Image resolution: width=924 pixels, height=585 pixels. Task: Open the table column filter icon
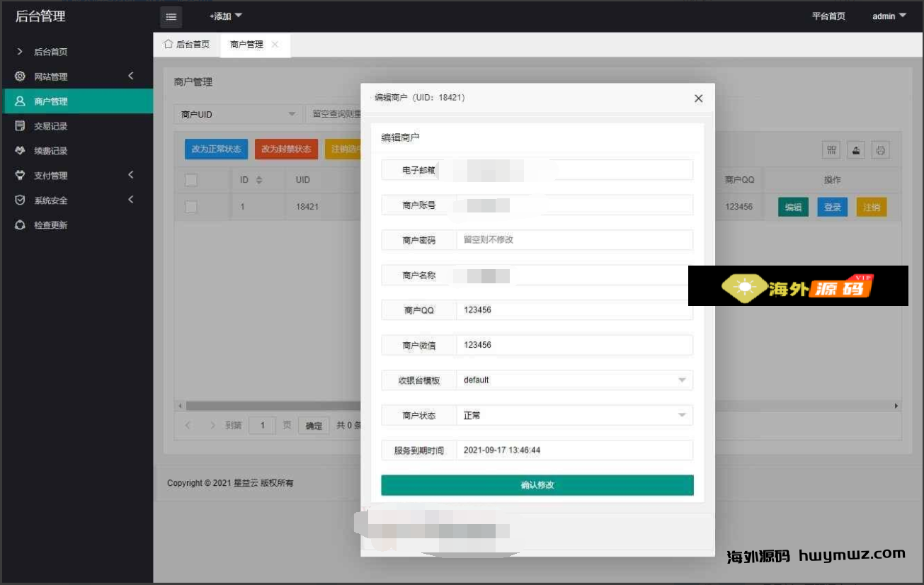[x=831, y=150]
